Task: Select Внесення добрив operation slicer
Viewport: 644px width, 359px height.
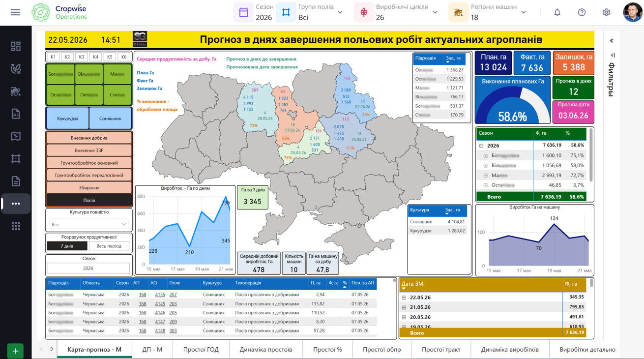Action: [x=89, y=138]
